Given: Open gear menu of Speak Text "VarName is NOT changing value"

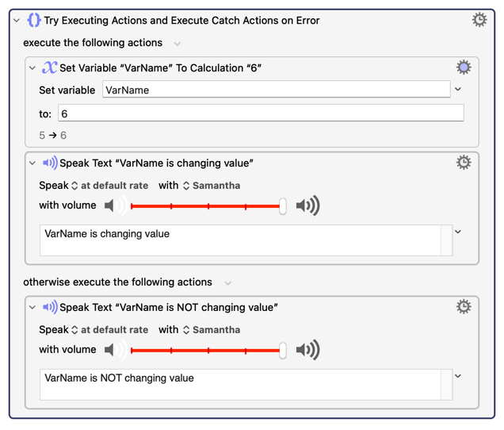Looking at the screenshot, I should click(464, 307).
